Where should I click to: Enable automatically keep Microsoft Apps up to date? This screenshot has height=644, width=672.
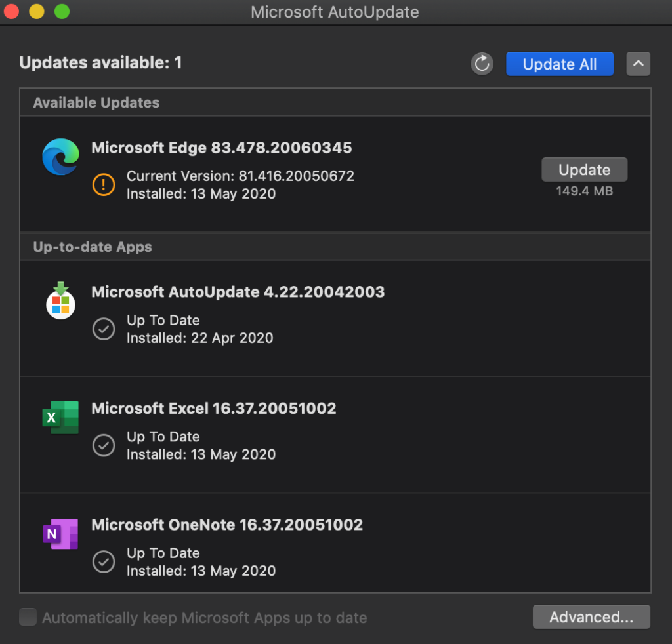click(x=28, y=617)
